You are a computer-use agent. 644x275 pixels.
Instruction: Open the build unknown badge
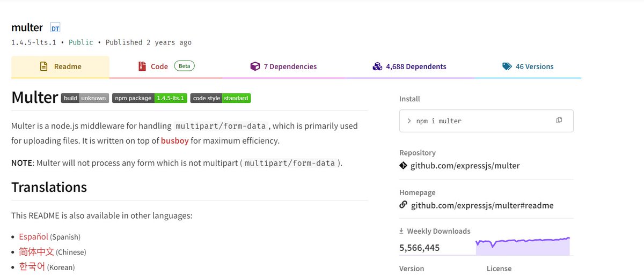pos(85,98)
